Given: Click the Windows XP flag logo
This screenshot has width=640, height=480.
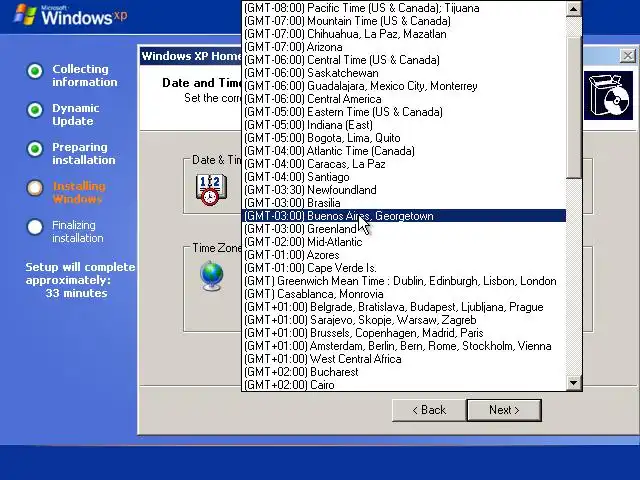Looking at the screenshot, I should click(25, 15).
